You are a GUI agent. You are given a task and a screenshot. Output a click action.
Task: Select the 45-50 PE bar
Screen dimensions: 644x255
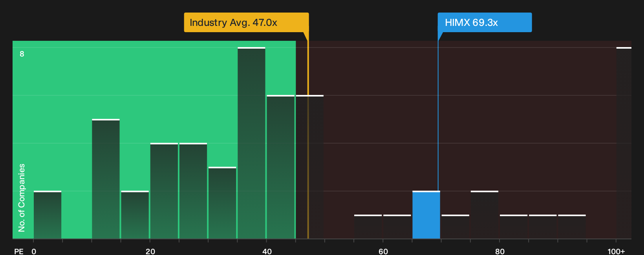point(310,167)
